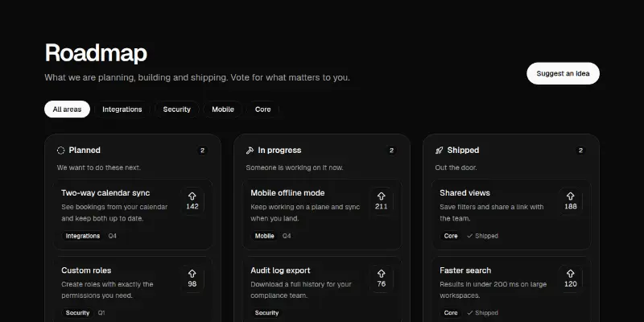Open the Two-way calendar sync title
This screenshot has height=322, width=644.
105,193
